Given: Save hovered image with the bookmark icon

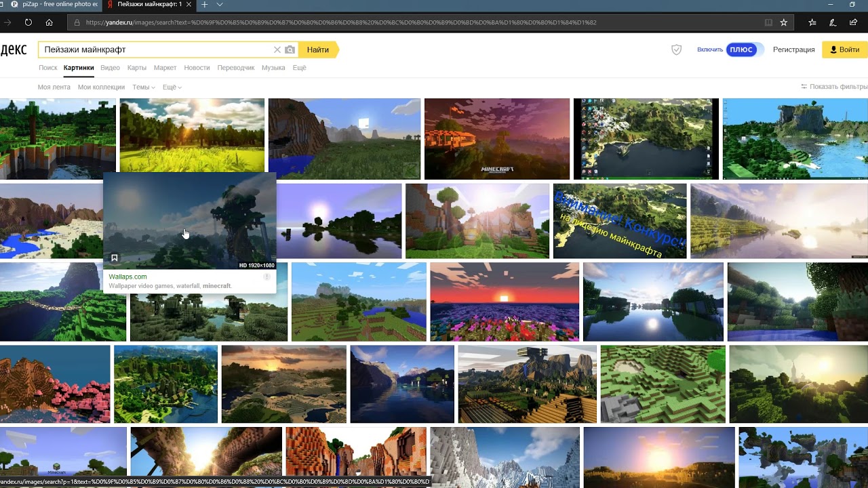Looking at the screenshot, I should [115, 258].
